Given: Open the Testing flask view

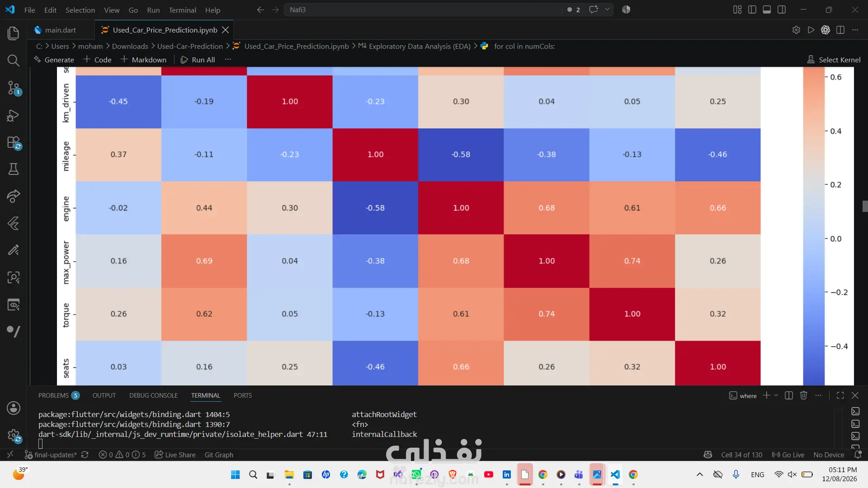Looking at the screenshot, I should pos(14,169).
